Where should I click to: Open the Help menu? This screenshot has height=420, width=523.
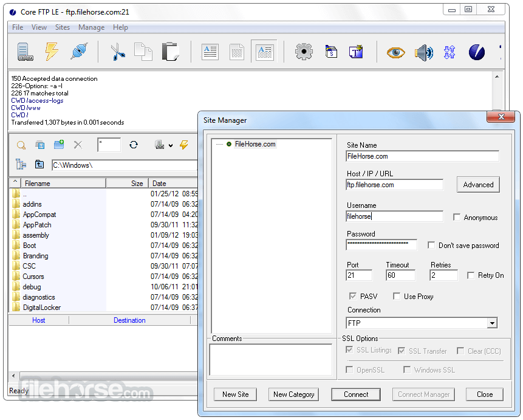click(120, 27)
